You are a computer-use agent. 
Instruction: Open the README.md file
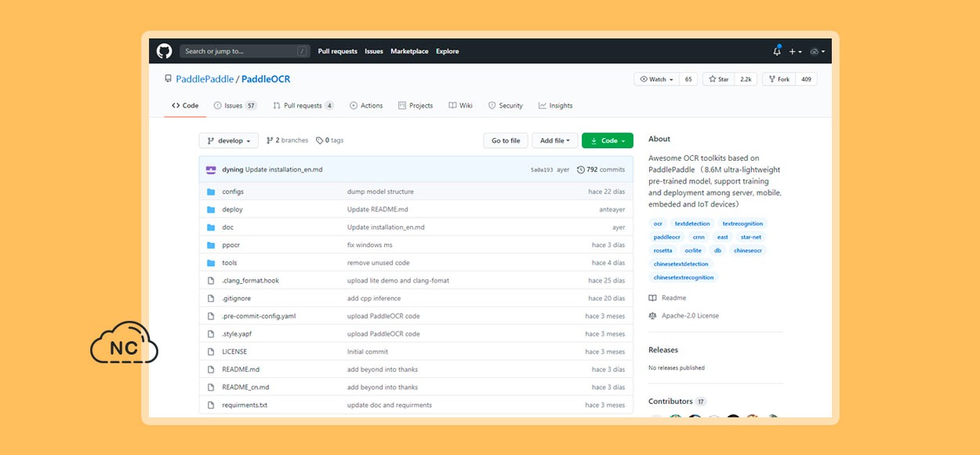241,369
